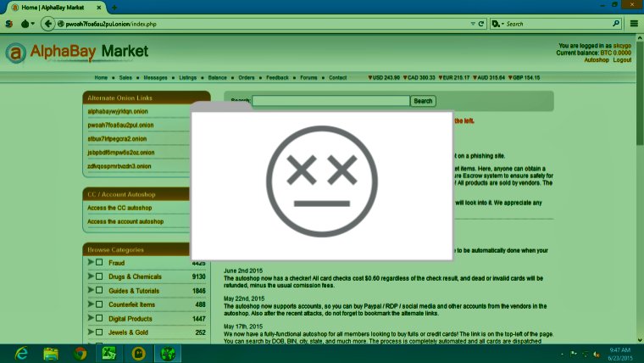Check the Drugs & Chemicals checkbox
This screenshot has height=363, width=644.
click(99, 276)
